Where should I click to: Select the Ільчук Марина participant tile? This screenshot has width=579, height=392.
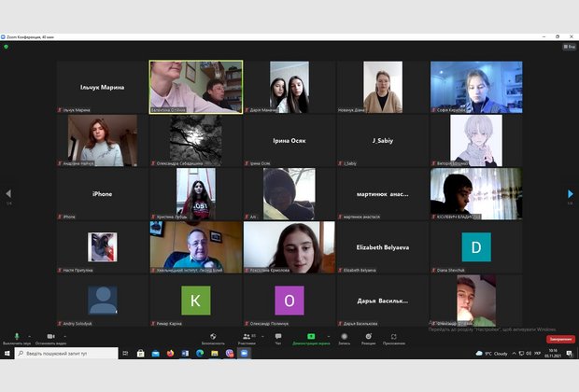pyautogui.click(x=103, y=87)
